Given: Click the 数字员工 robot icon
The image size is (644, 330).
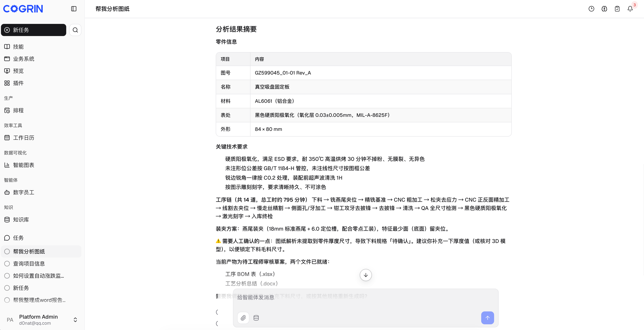Looking at the screenshot, I should point(7,192).
